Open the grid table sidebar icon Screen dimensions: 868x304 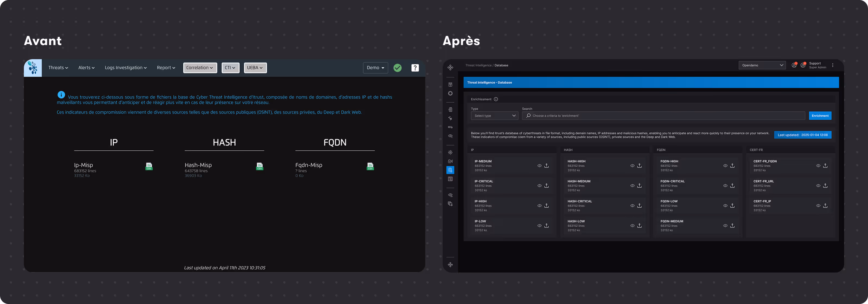[450, 179]
